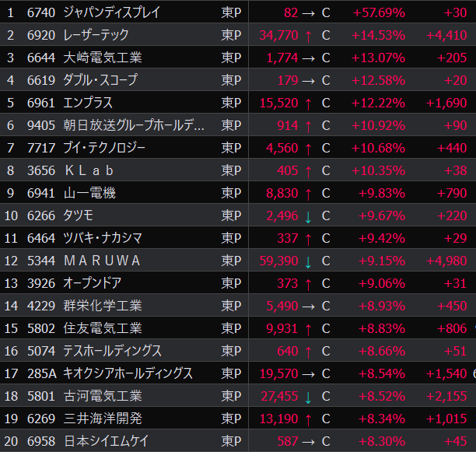This screenshot has width=476, height=452.
Task: Select the 住友電気工業 stock name
Action: pos(103,328)
